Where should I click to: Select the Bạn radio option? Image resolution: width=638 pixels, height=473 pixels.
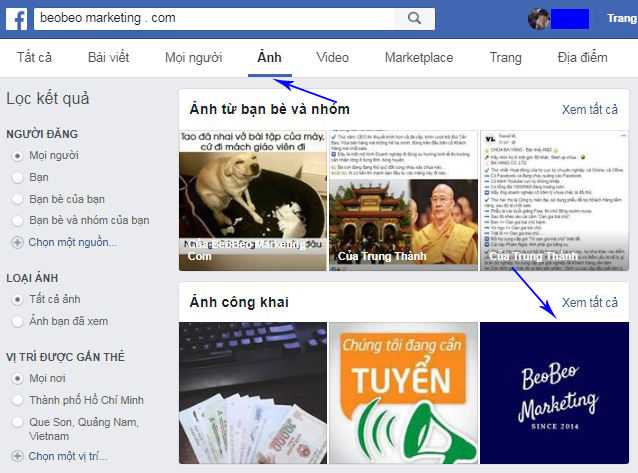coord(17,177)
